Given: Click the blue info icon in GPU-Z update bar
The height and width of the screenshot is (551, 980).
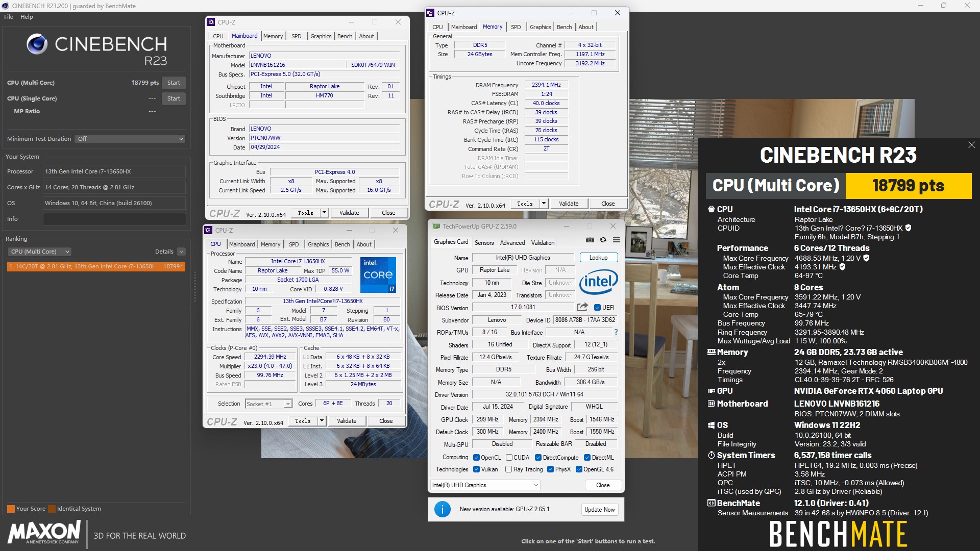Looking at the screenshot, I should [x=442, y=509].
